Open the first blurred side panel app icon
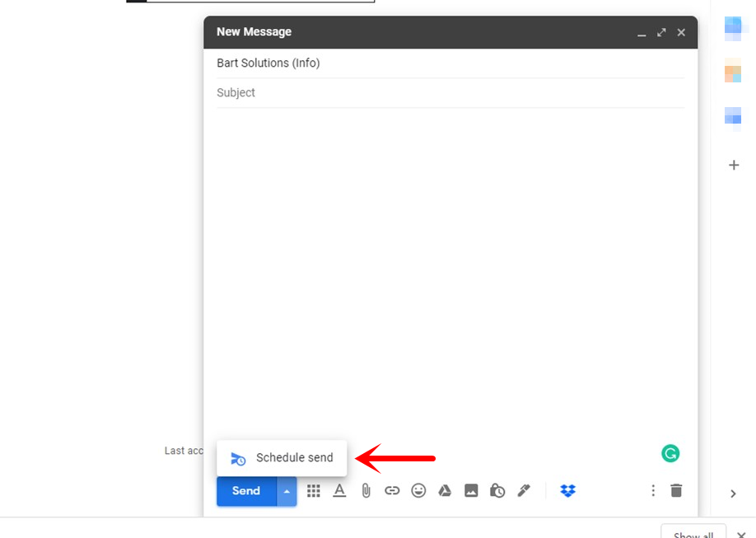The image size is (756, 538). tap(733, 29)
